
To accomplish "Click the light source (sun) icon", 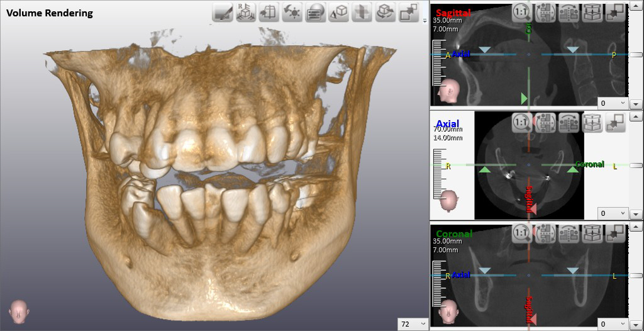I will tap(292, 12).
